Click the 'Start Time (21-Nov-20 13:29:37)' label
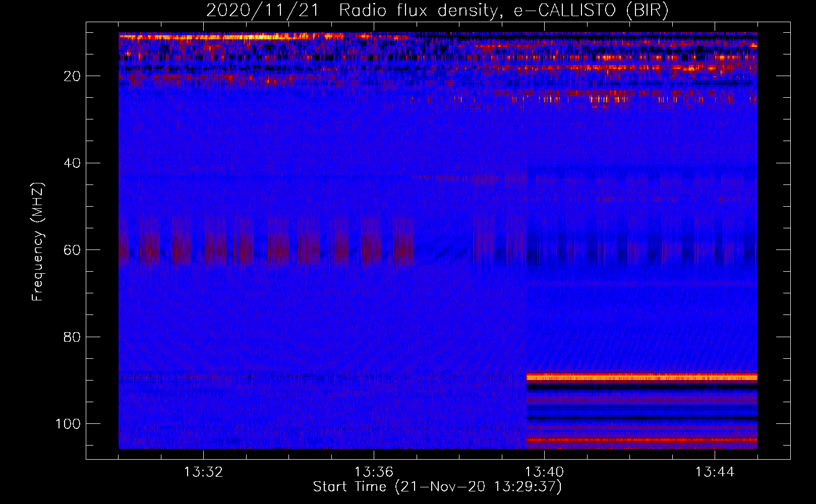This screenshot has height=504, width=816. [x=437, y=487]
